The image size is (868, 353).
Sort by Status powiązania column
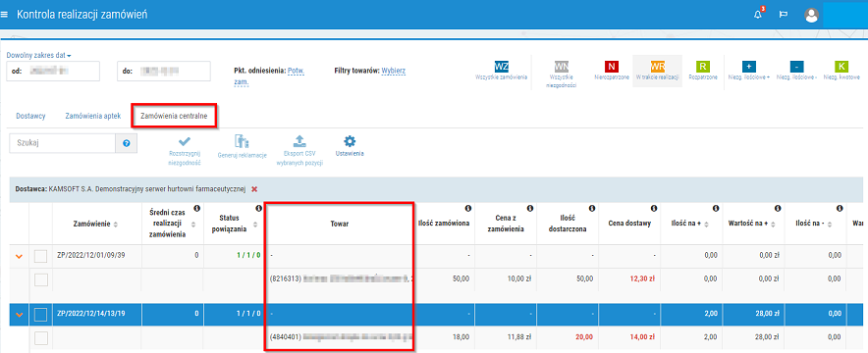[x=255, y=225]
